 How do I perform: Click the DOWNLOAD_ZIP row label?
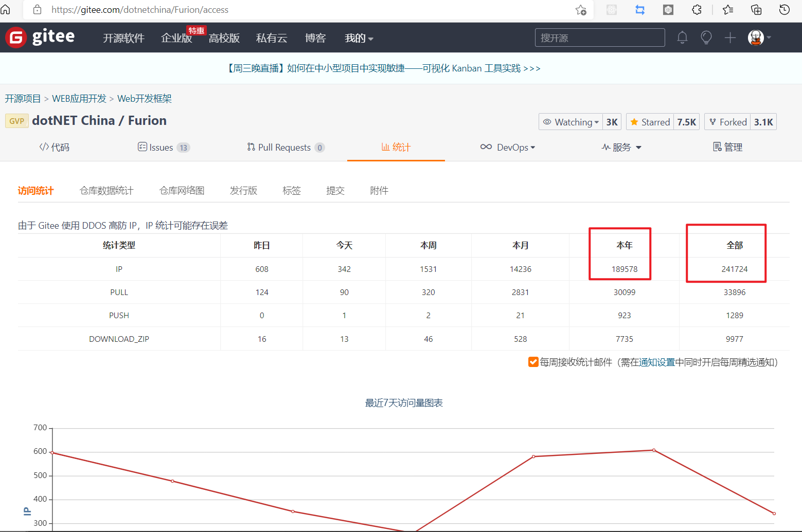point(119,339)
